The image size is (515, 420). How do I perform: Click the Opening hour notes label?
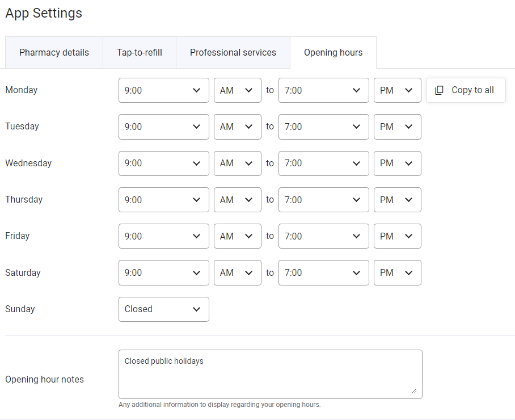pyautogui.click(x=45, y=380)
